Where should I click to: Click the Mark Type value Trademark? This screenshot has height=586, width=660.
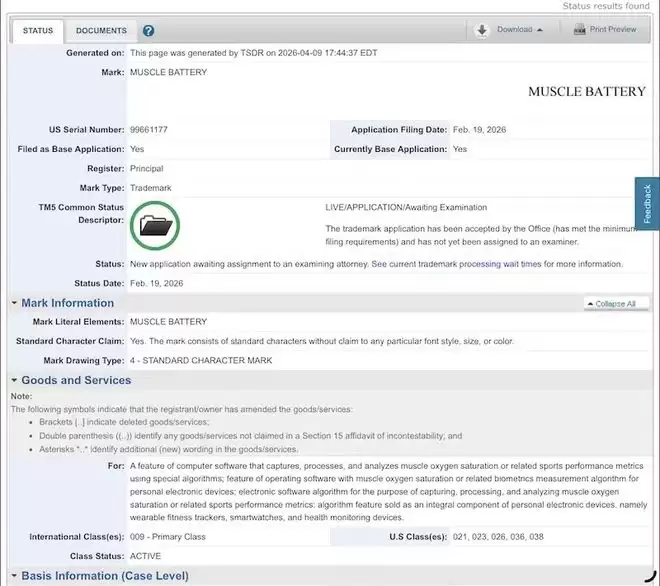(151, 188)
